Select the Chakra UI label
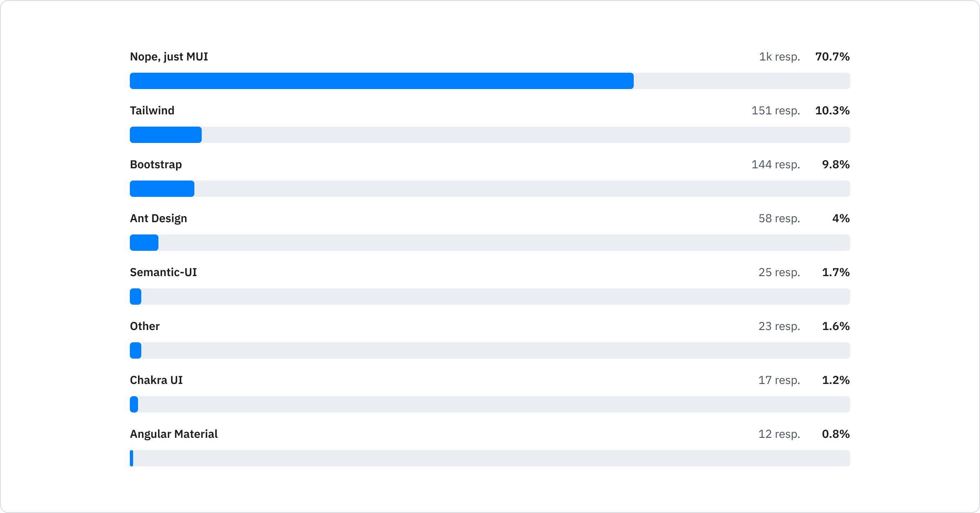 coord(156,380)
